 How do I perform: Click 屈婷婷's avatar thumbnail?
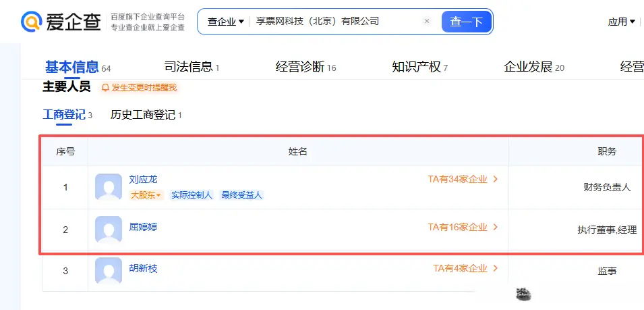(x=109, y=230)
